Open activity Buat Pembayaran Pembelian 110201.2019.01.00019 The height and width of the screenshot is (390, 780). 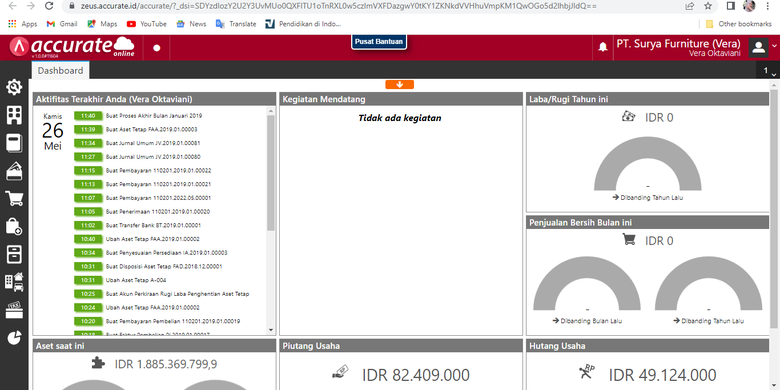pos(173,321)
